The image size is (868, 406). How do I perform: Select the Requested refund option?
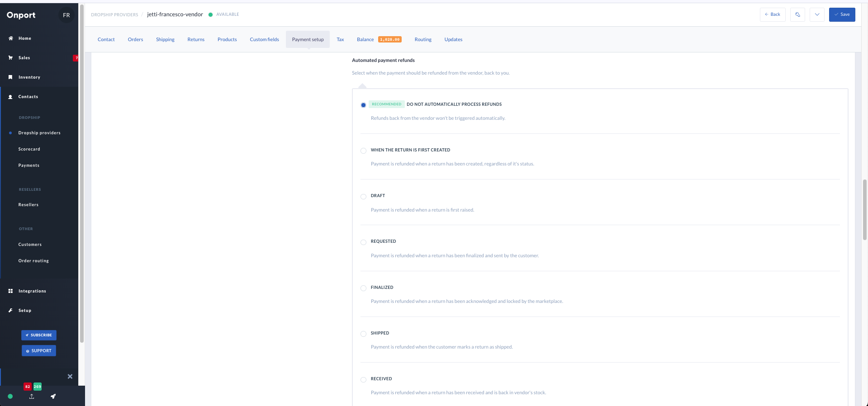tap(363, 242)
